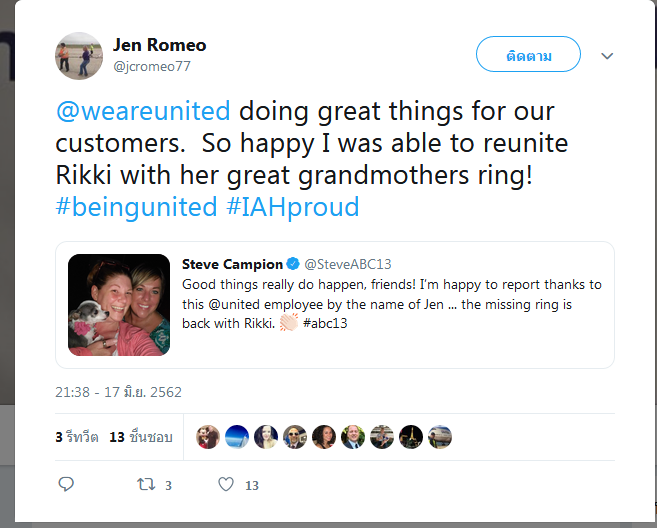Click the retweet arrows icon
Image resolution: width=657 pixels, height=528 pixels.
tap(146, 484)
